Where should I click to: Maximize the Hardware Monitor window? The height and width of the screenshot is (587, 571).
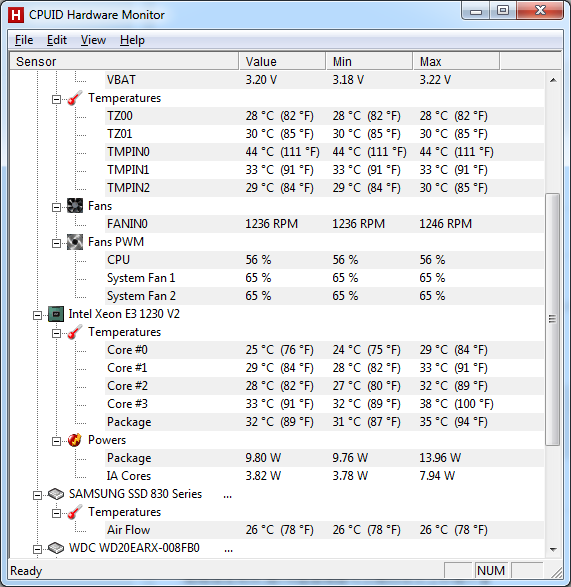click(502, 10)
